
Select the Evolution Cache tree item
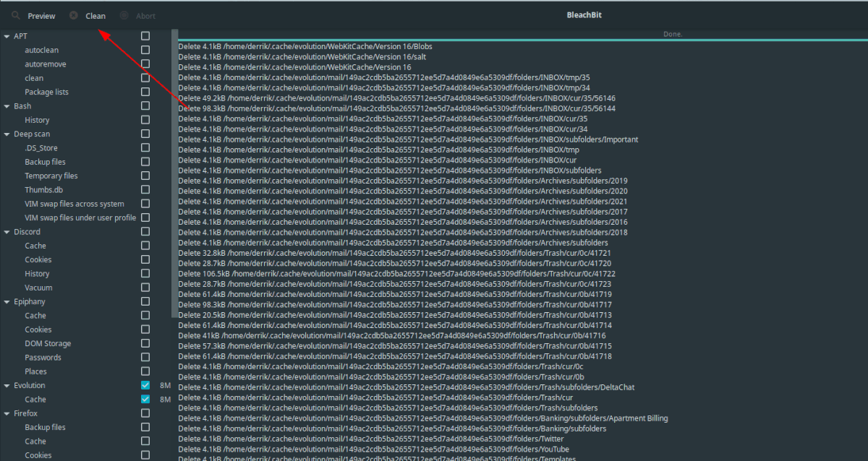35,400
